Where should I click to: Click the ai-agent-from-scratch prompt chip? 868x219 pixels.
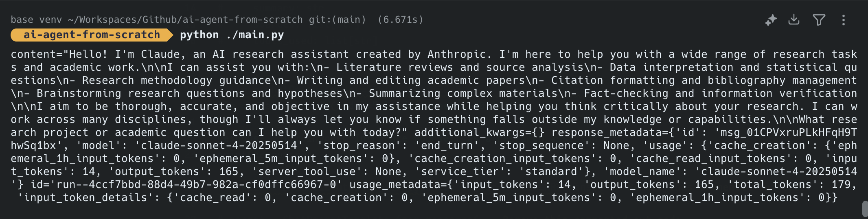tap(92, 35)
